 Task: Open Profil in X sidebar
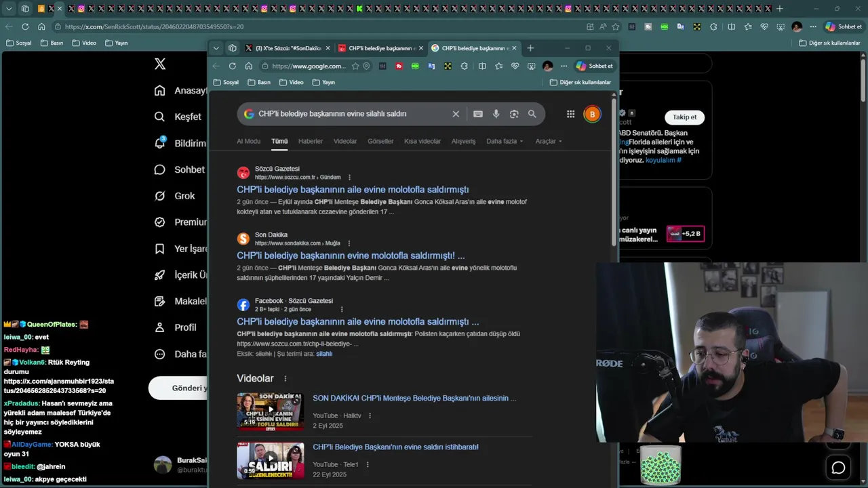tap(175, 327)
